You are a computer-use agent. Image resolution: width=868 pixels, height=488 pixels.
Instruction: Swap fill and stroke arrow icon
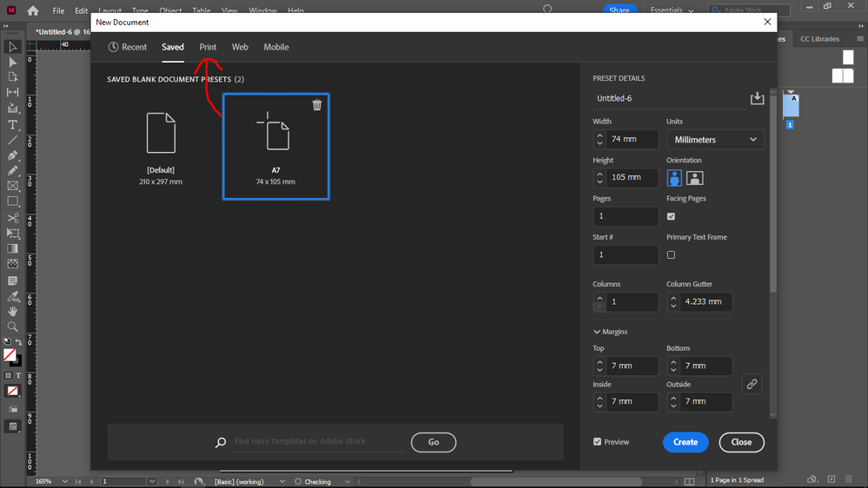[x=18, y=342]
